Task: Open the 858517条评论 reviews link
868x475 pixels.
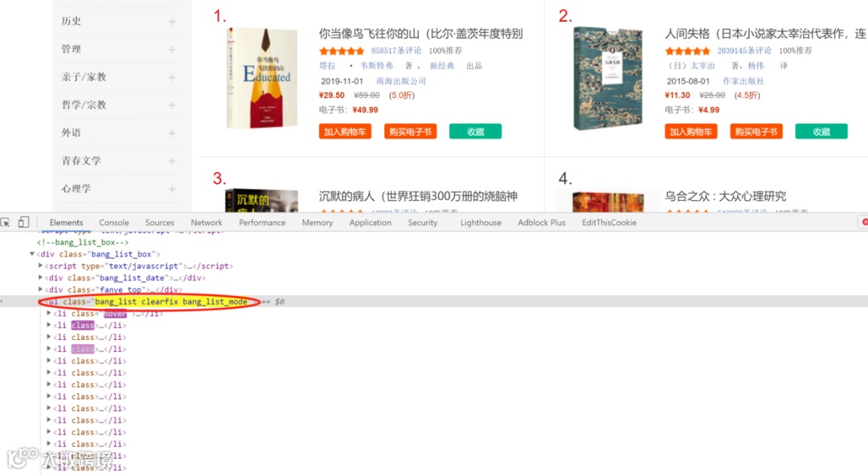Action: point(395,51)
